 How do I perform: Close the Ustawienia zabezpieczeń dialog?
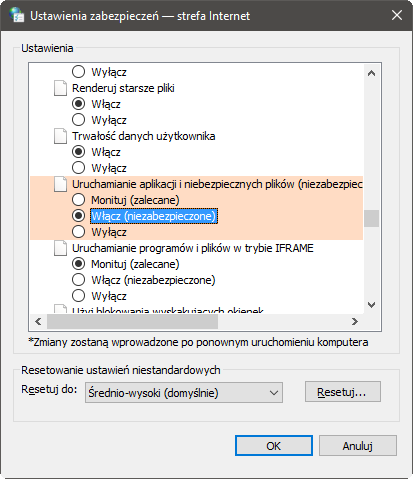pyautogui.click(x=397, y=15)
